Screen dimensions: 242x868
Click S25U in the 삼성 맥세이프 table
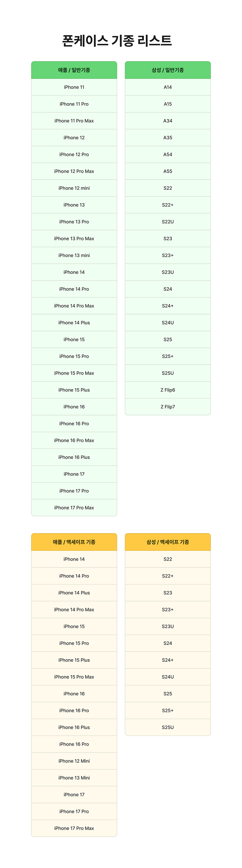(168, 727)
